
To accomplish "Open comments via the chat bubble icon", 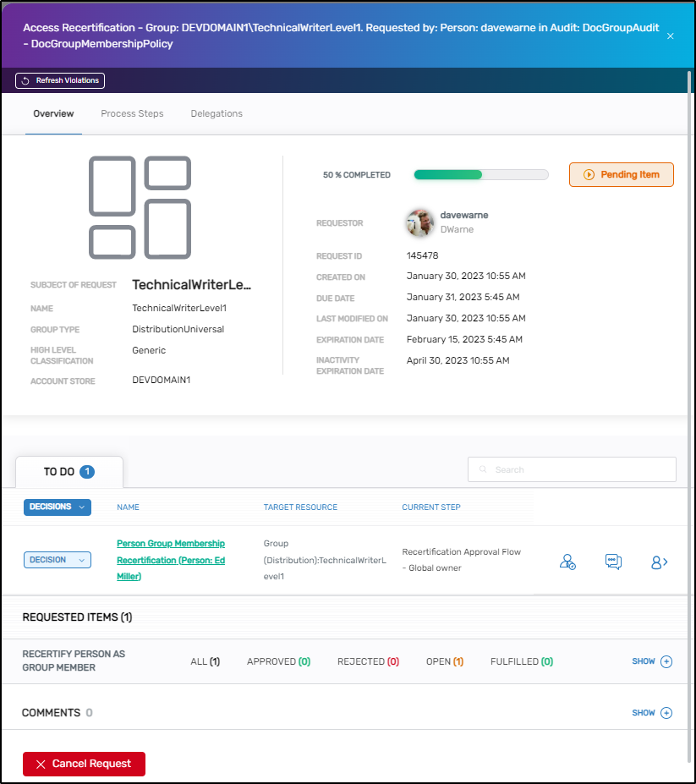I will (613, 561).
